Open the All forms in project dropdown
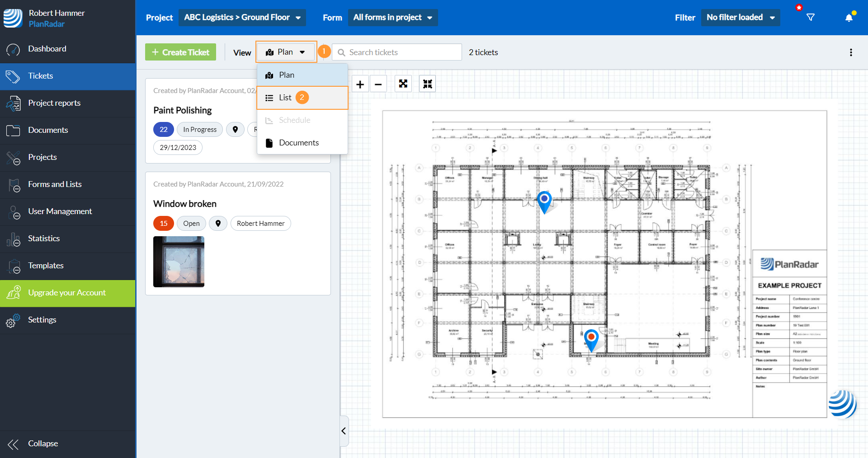Viewport: 868px width, 458px height. [392, 18]
